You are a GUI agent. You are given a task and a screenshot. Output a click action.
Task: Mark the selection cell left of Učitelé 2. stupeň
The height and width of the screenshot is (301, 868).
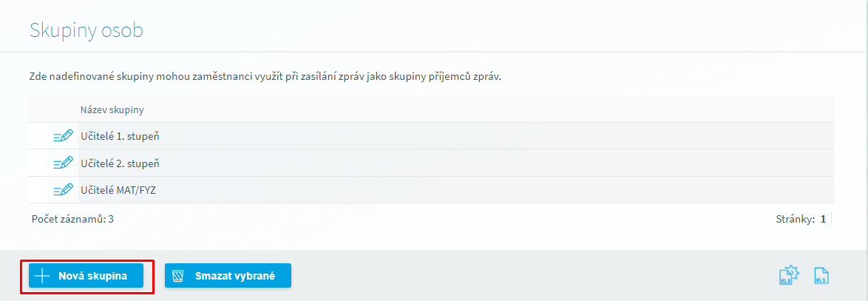(x=38, y=163)
